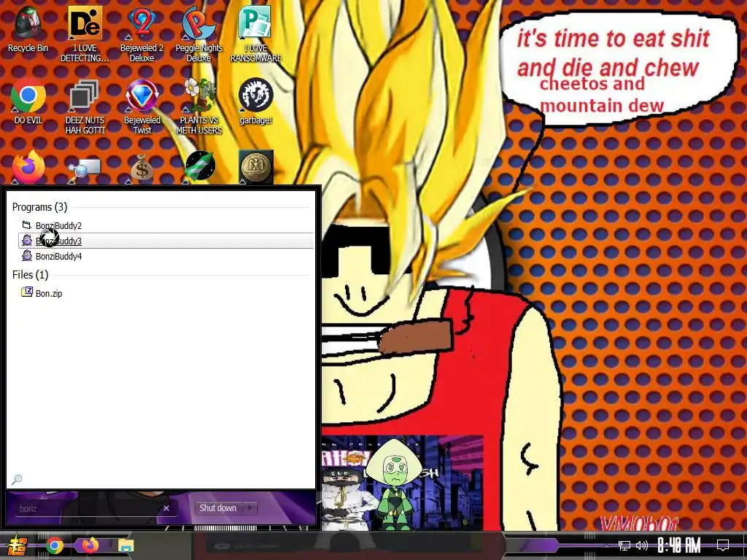
Task: Click the Shut down button
Action: [218, 508]
